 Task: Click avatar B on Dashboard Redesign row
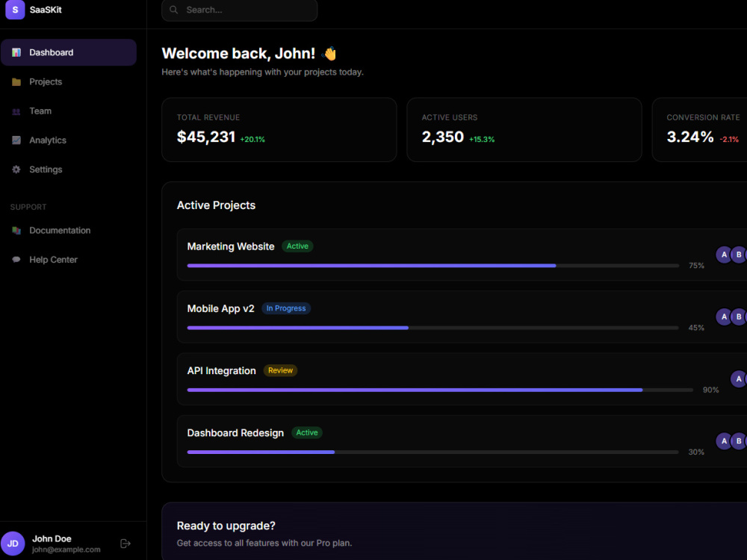pyautogui.click(x=739, y=441)
